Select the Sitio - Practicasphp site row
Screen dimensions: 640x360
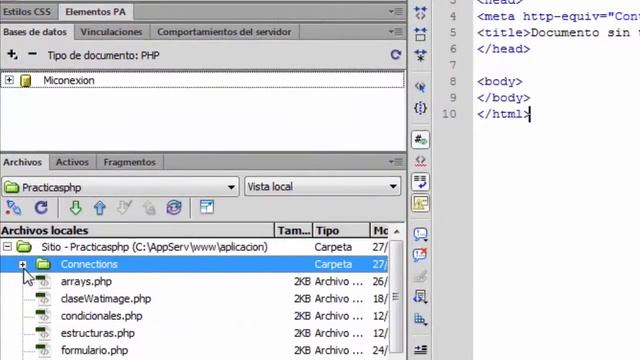[x=194, y=247]
